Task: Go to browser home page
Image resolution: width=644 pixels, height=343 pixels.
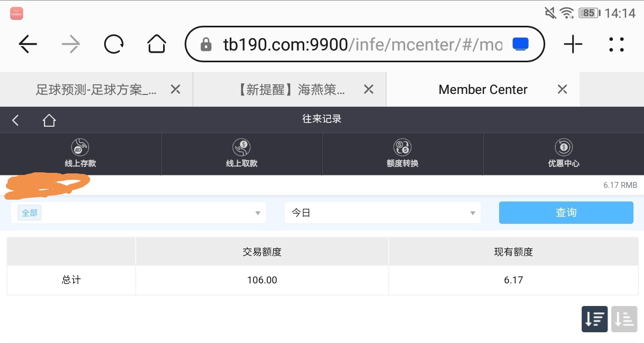Action: click(156, 44)
